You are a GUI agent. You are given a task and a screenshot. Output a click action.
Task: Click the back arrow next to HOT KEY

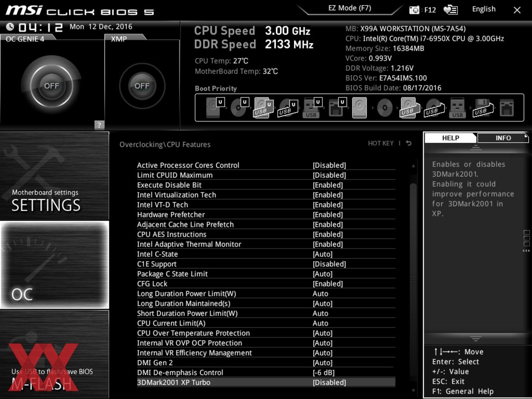point(409,143)
